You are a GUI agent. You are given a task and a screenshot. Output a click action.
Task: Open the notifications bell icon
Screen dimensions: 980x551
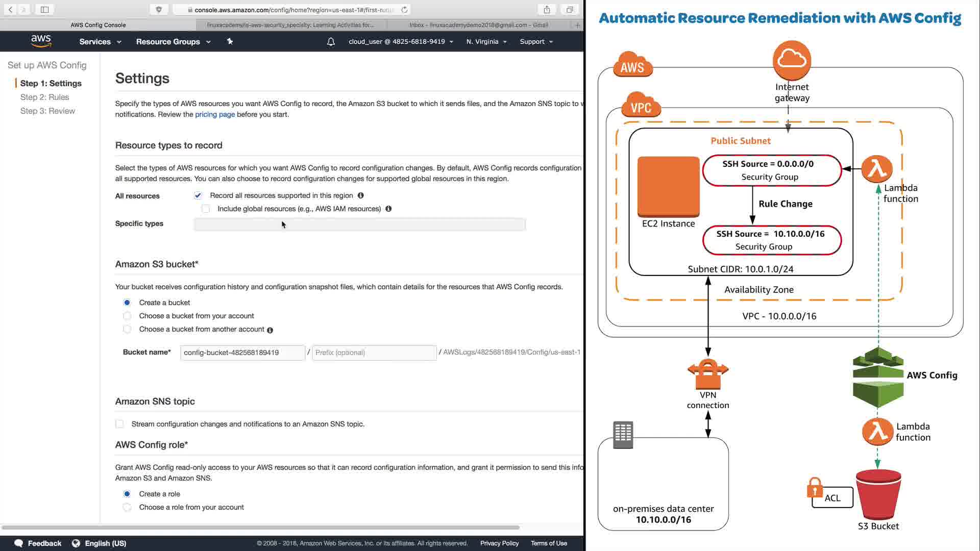[x=331, y=42]
